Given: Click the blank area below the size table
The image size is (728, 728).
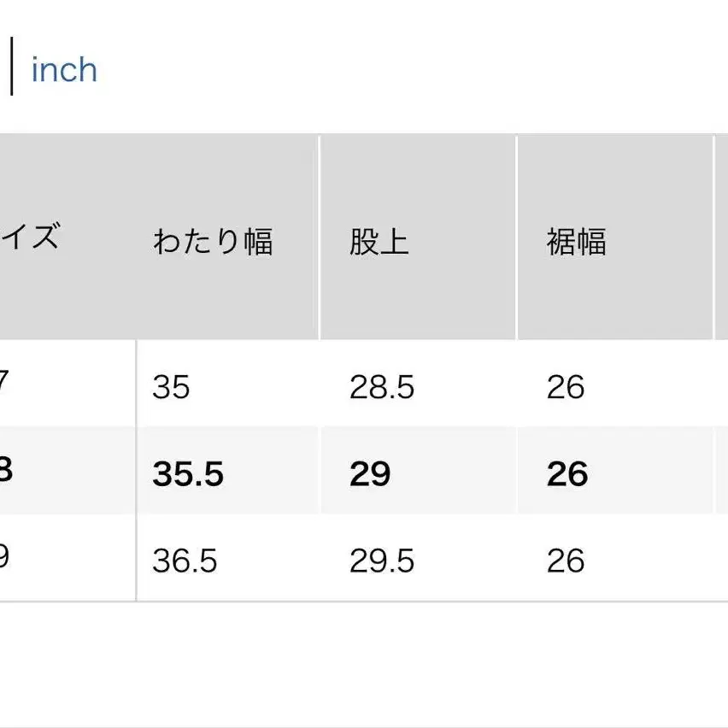Looking at the screenshot, I should (x=364, y=662).
